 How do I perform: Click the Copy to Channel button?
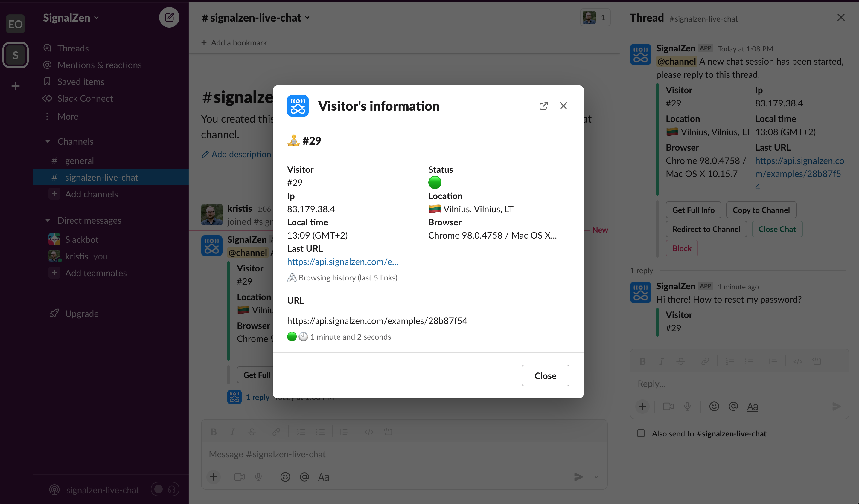click(x=761, y=210)
